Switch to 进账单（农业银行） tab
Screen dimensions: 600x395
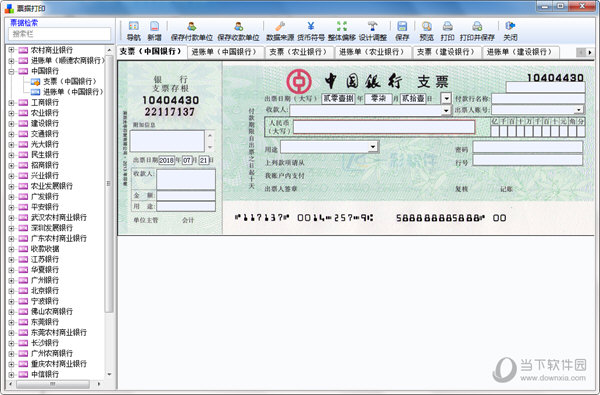point(372,52)
